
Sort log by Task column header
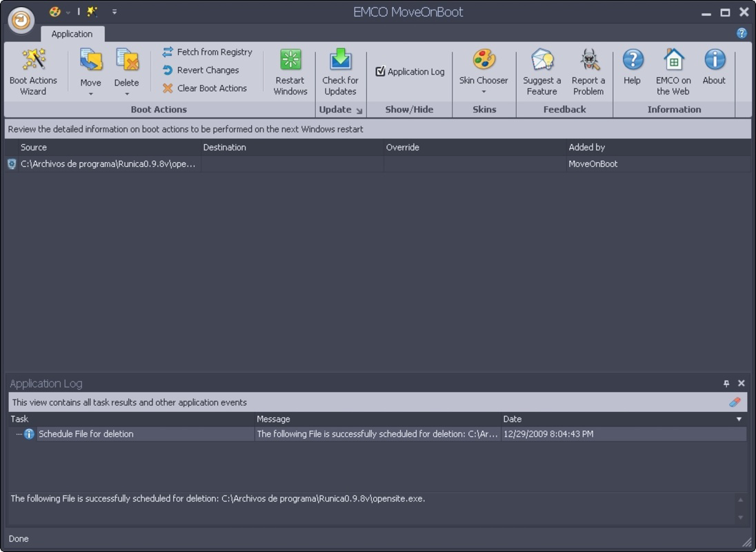tap(131, 420)
